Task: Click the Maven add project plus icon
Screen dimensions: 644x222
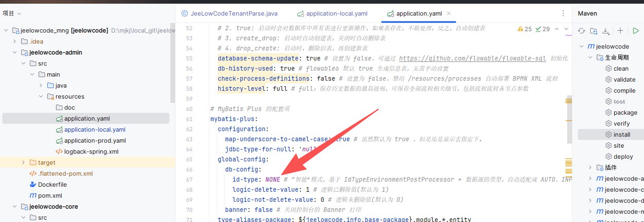Action: (x=620, y=31)
